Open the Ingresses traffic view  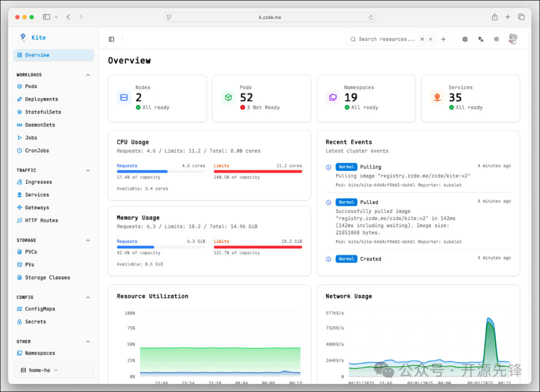(39, 181)
